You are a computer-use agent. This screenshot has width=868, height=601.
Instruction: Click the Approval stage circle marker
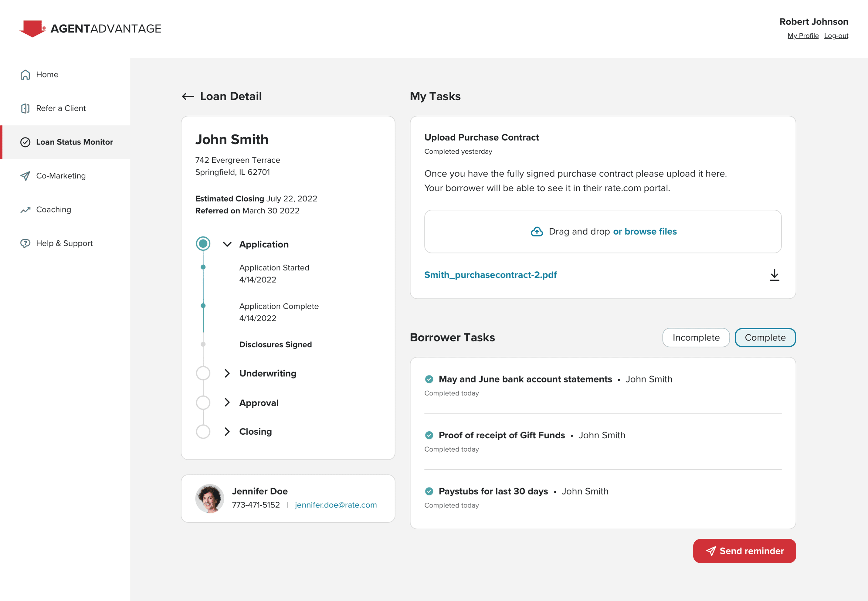pos(203,402)
